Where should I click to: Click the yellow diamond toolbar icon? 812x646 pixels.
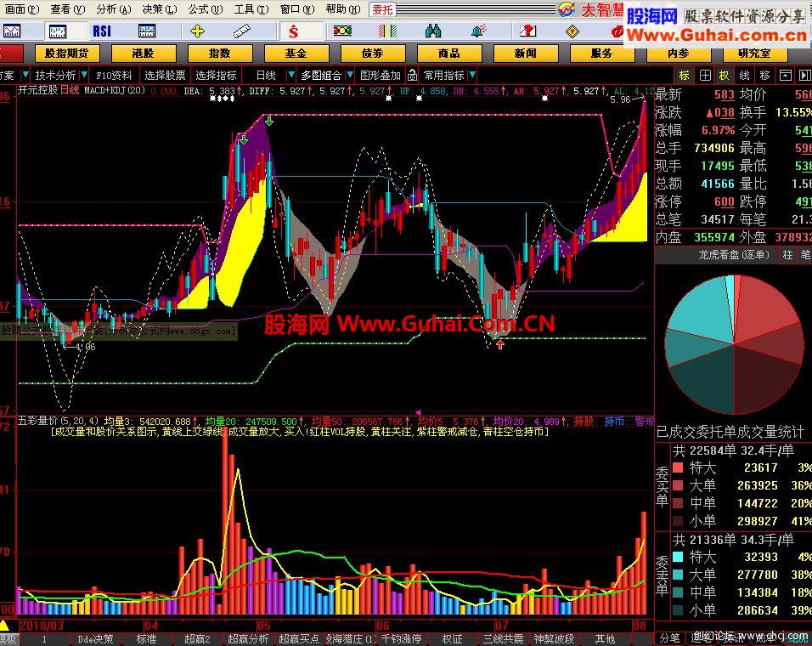(573, 31)
